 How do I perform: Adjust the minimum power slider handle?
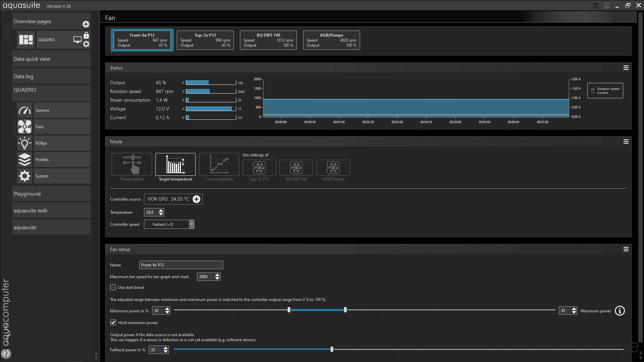click(x=289, y=310)
